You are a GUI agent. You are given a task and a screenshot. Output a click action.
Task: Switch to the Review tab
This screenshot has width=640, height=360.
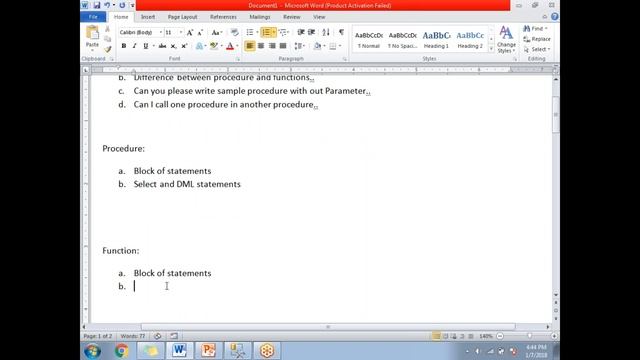291,17
